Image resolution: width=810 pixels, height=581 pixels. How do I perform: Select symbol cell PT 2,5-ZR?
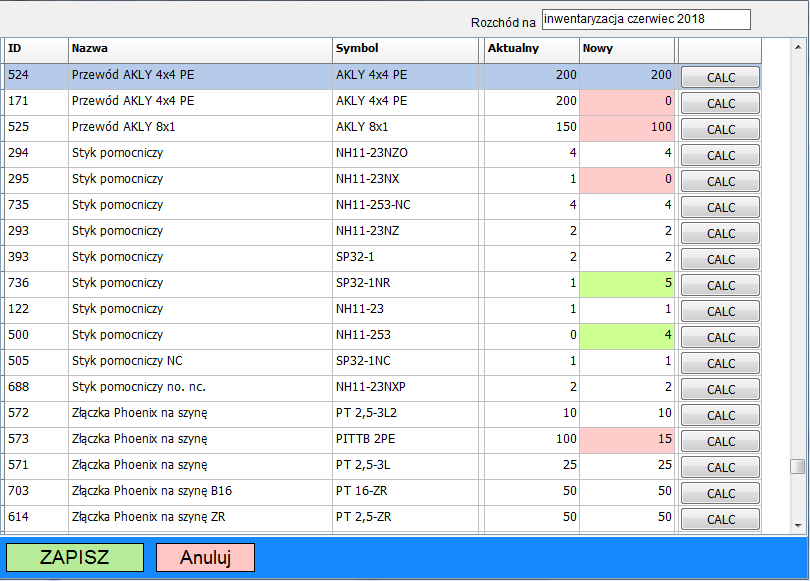click(x=406, y=519)
